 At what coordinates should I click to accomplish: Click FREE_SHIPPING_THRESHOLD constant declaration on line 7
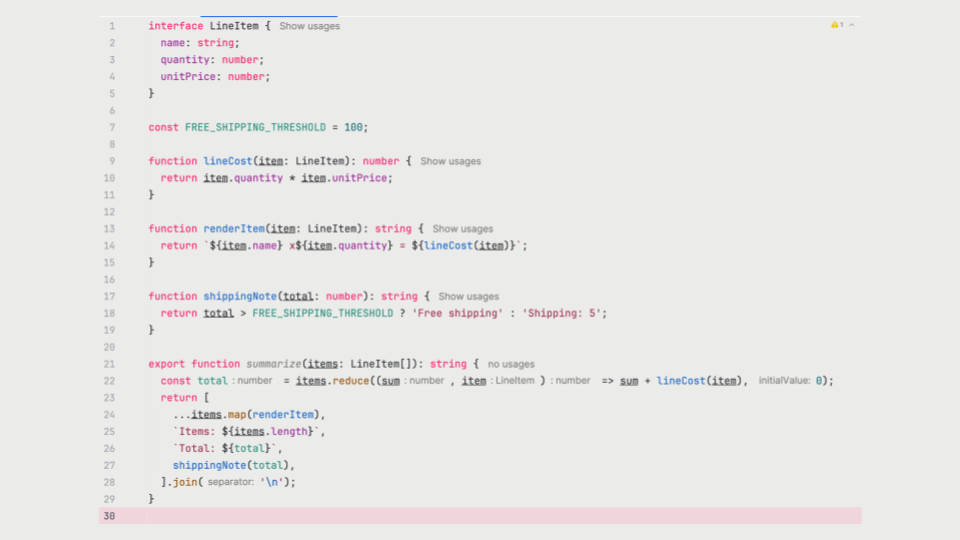pyautogui.click(x=255, y=127)
